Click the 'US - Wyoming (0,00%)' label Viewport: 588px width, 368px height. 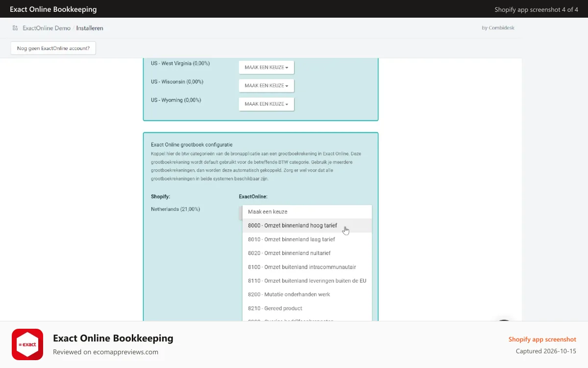tap(176, 100)
